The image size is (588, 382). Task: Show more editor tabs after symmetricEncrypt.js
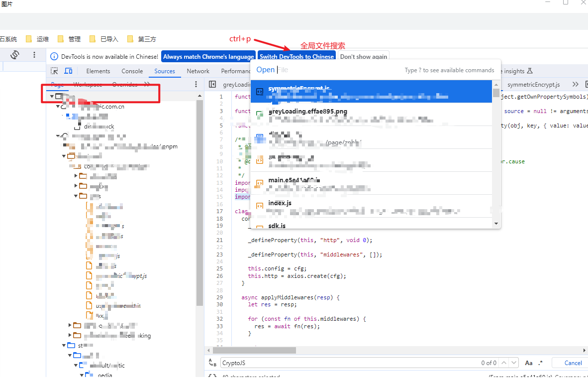[x=575, y=85]
